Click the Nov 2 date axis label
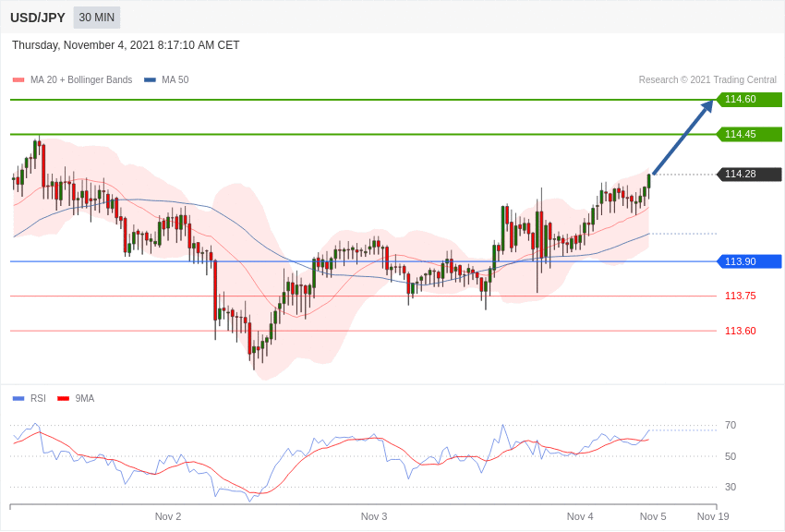 click(x=168, y=516)
